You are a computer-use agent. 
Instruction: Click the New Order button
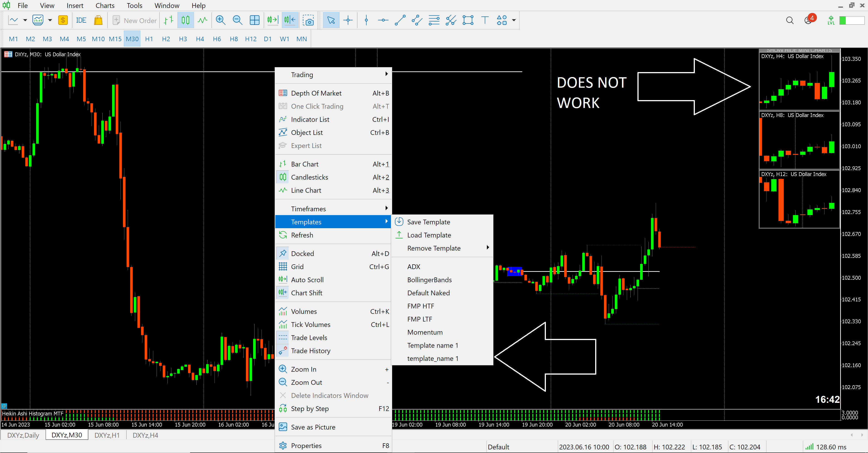(x=135, y=20)
